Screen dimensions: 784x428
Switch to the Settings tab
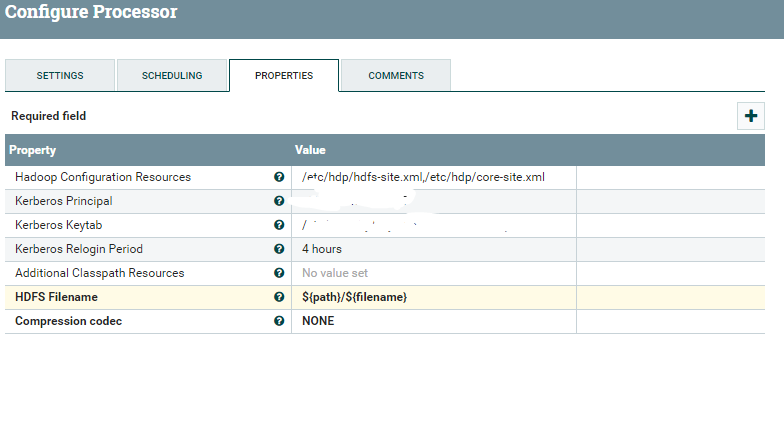point(60,76)
